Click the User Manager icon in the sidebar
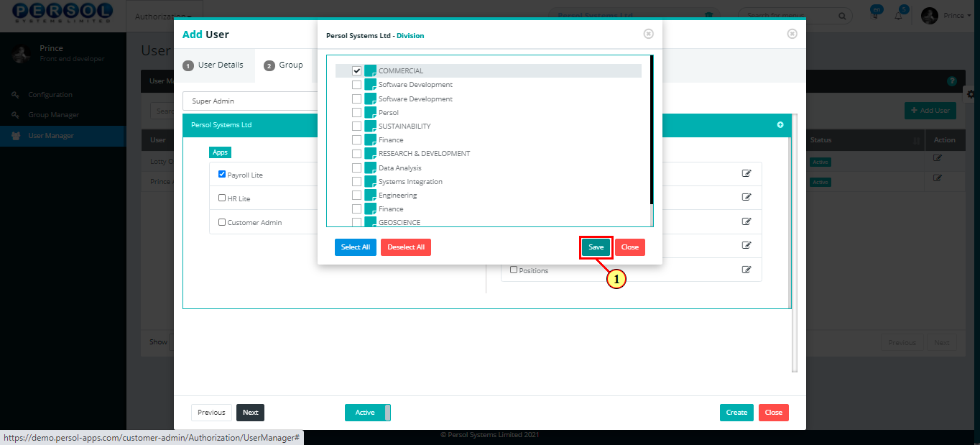The image size is (980, 445). pos(15,135)
